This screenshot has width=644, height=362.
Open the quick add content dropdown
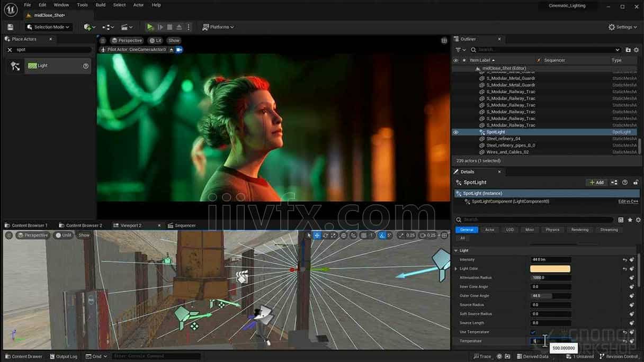90,27
